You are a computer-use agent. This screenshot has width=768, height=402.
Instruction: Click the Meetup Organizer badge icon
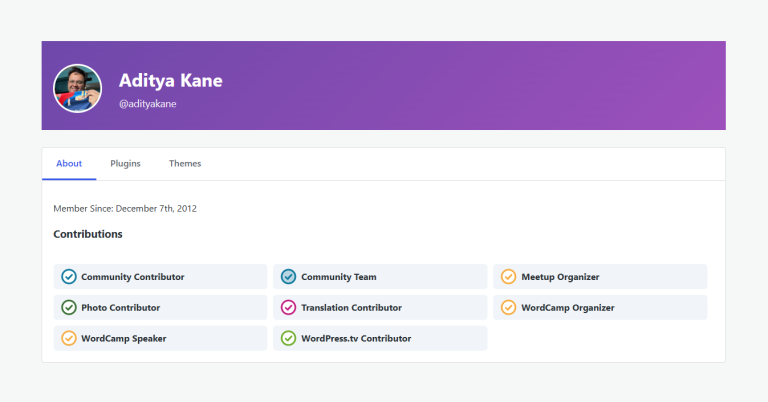tap(509, 277)
